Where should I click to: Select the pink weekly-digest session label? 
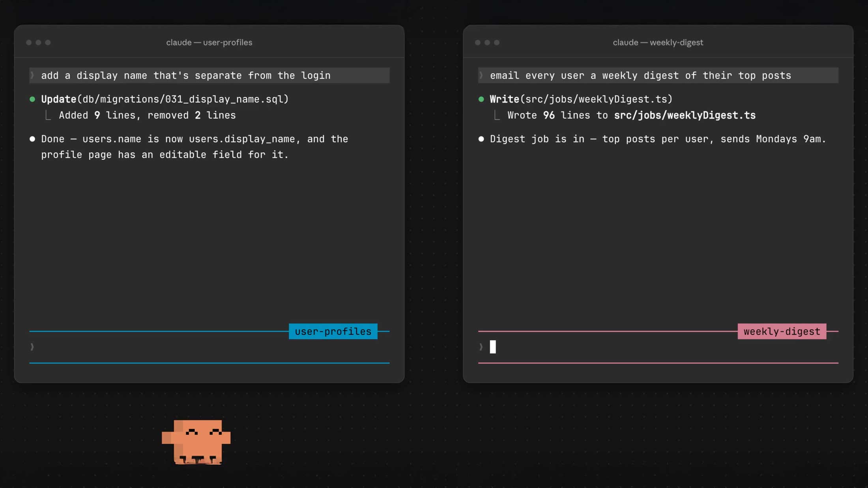782,331
